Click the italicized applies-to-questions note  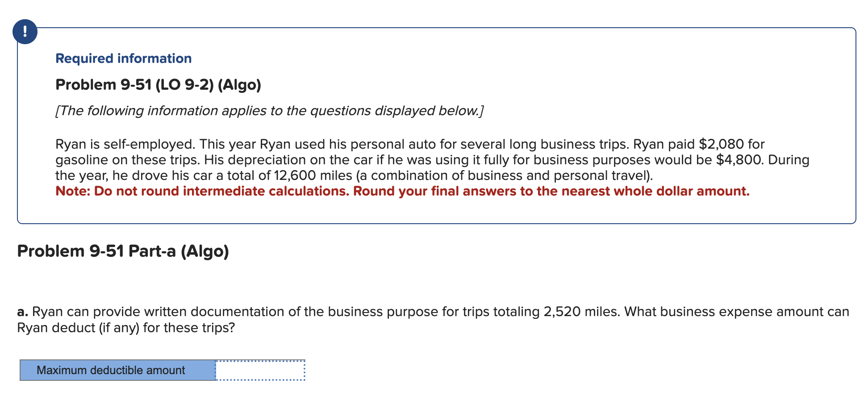coord(269,111)
